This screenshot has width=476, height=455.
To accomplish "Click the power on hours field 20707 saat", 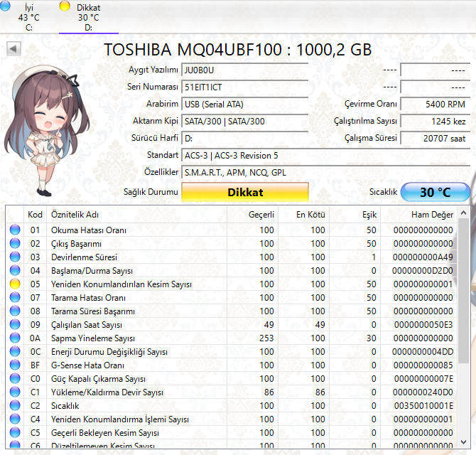I will point(436,138).
